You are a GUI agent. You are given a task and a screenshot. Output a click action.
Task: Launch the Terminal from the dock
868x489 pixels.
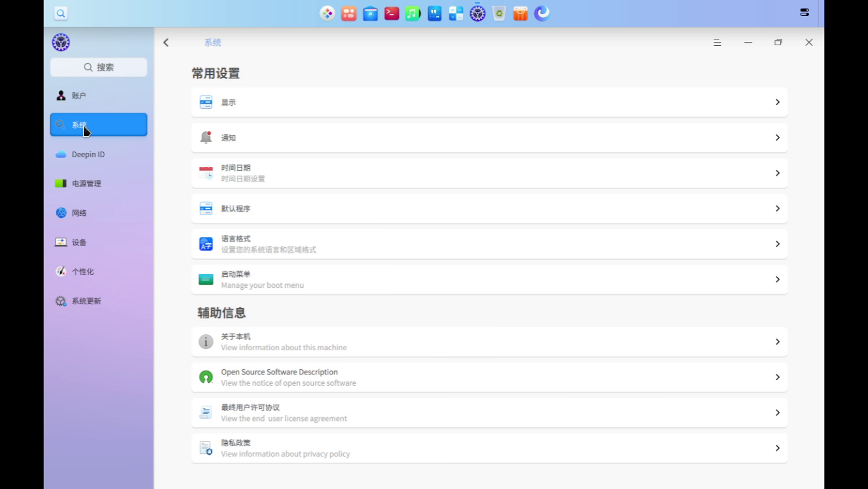[x=391, y=13]
